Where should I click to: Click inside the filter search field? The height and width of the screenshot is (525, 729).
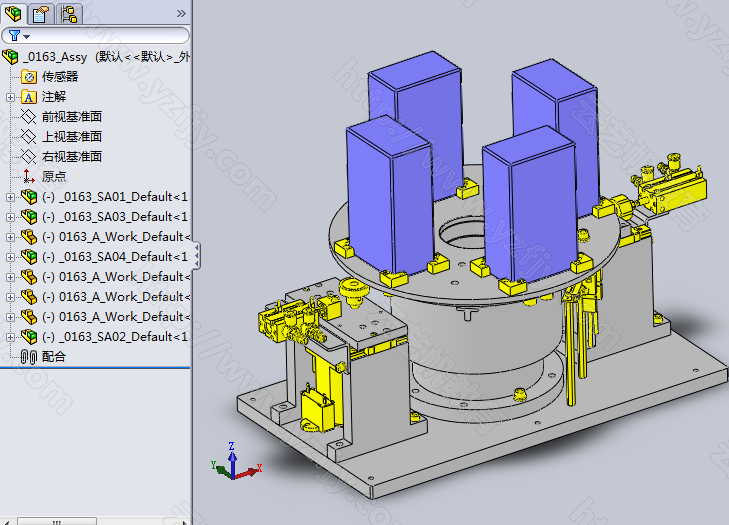pos(96,36)
